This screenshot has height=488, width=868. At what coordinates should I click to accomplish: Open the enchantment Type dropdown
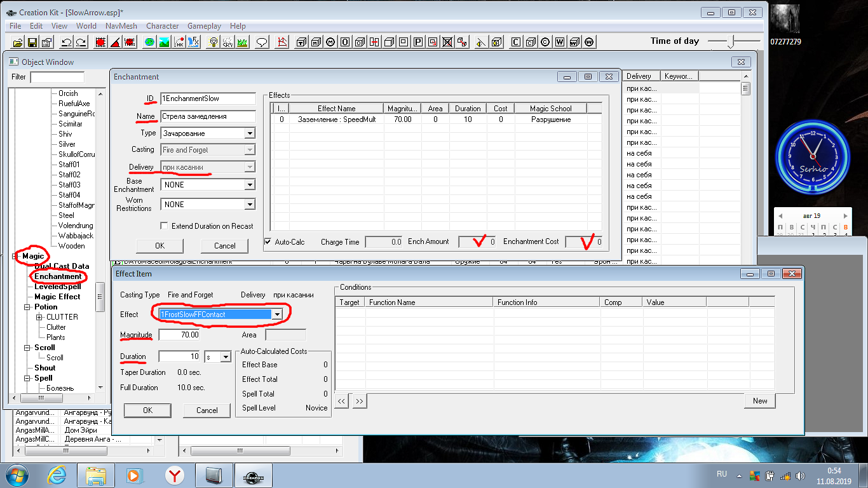pyautogui.click(x=250, y=133)
